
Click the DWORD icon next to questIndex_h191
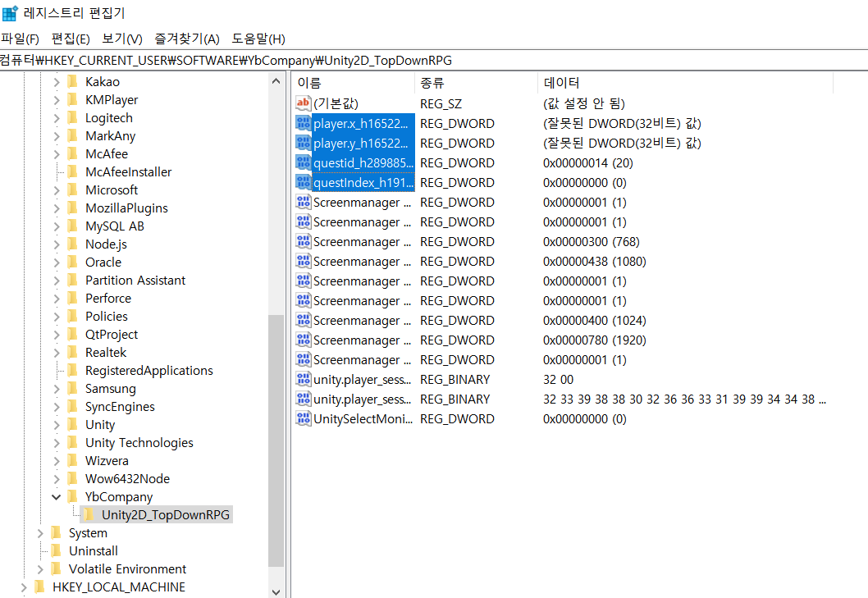click(x=303, y=182)
